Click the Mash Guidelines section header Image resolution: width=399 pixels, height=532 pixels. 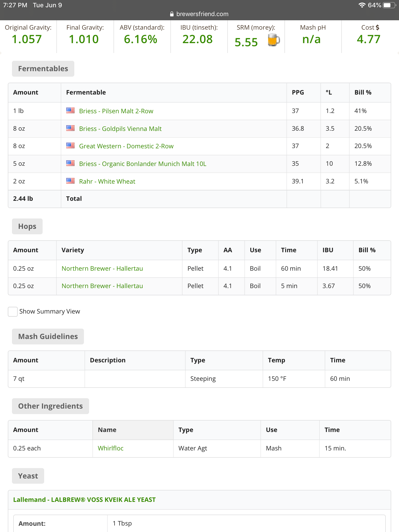48,336
